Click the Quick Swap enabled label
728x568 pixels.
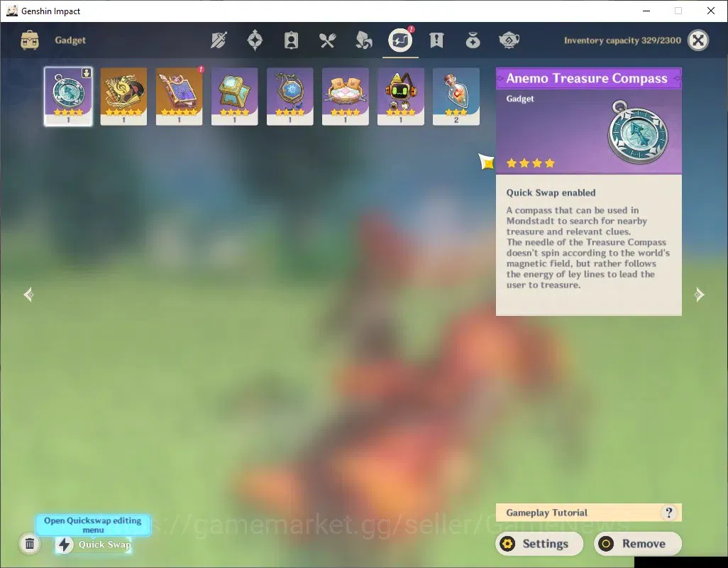tap(551, 192)
